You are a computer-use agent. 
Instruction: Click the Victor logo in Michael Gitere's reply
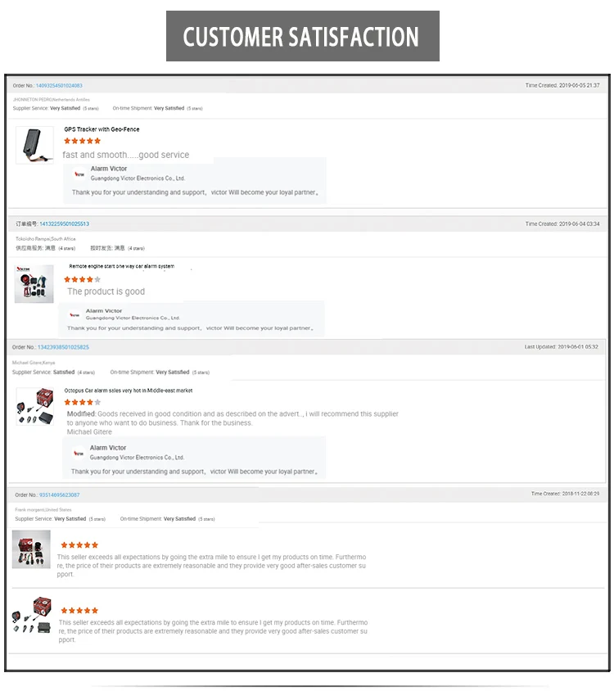(x=79, y=454)
